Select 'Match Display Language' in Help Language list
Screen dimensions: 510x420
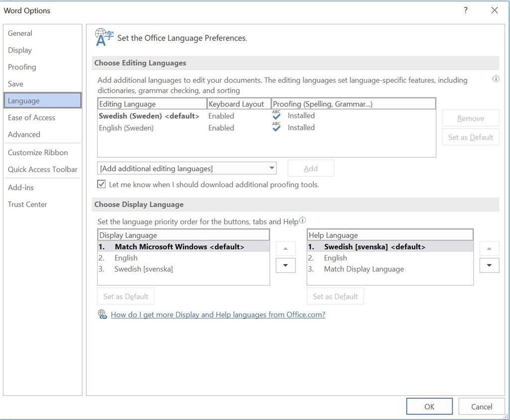pyautogui.click(x=390, y=269)
